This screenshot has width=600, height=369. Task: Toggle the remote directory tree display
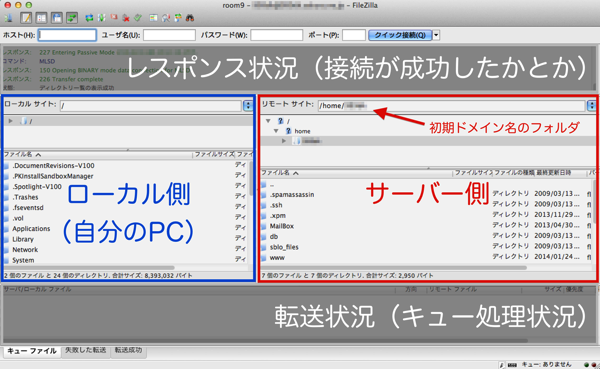[57, 18]
